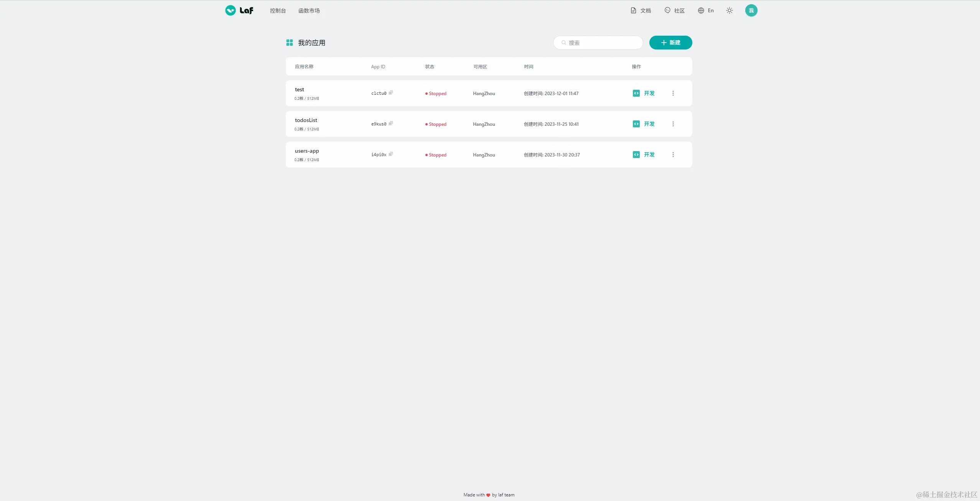Expand more options for test app
The image size is (980, 501).
coord(673,93)
